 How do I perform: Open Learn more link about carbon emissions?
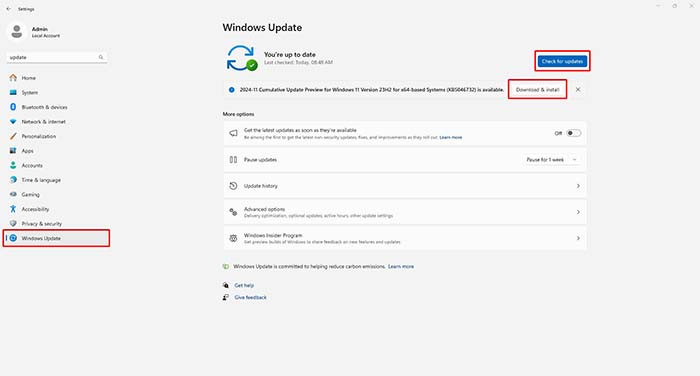pyautogui.click(x=401, y=267)
